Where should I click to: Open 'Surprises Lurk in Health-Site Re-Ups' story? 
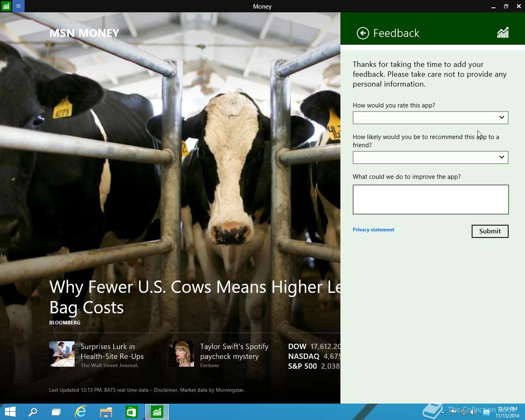pyautogui.click(x=112, y=352)
